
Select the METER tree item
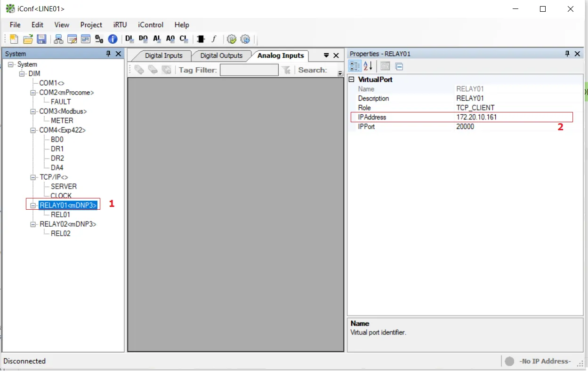coord(62,121)
